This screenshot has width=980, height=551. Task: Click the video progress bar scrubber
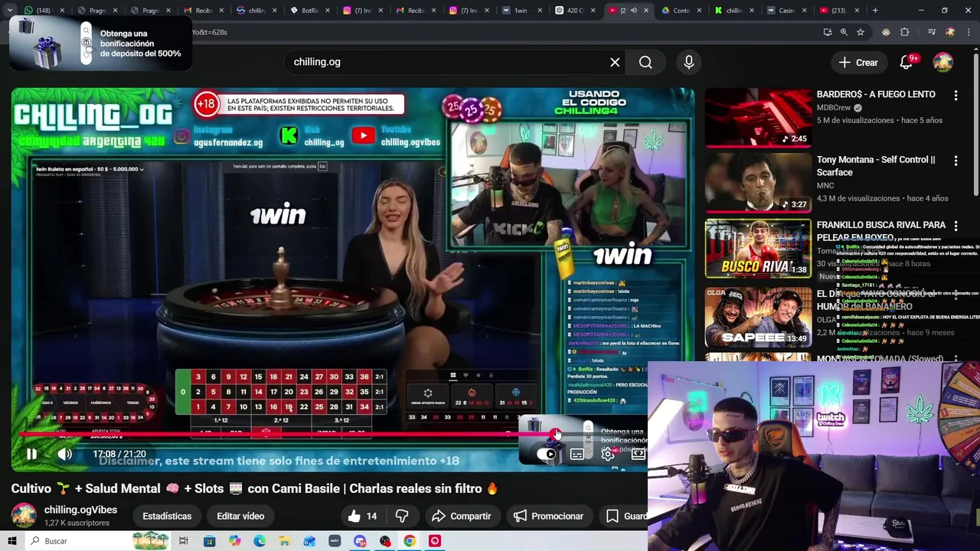tap(555, 434)
